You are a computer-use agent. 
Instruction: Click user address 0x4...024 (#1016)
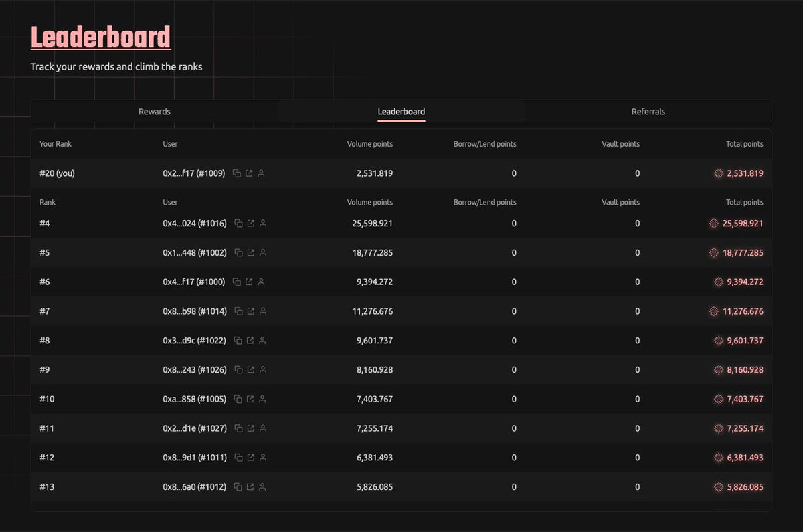coord(195,224)
